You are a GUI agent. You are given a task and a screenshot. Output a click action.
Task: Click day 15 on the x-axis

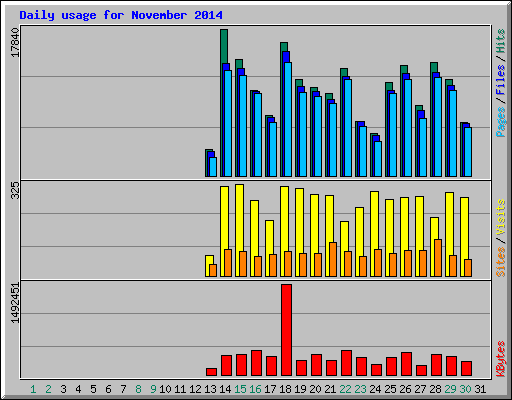(240, 389)
